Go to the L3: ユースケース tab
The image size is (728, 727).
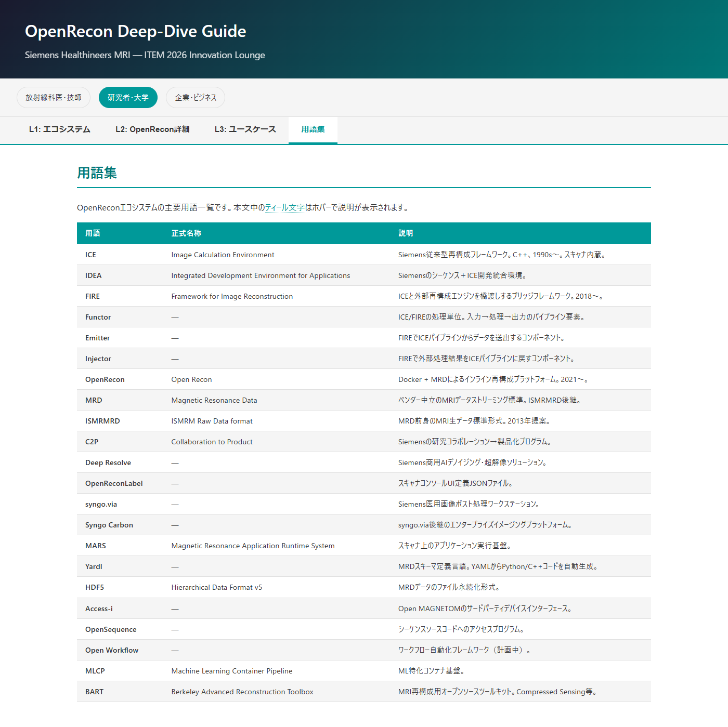pyautogui.click(x=245, y=129)
